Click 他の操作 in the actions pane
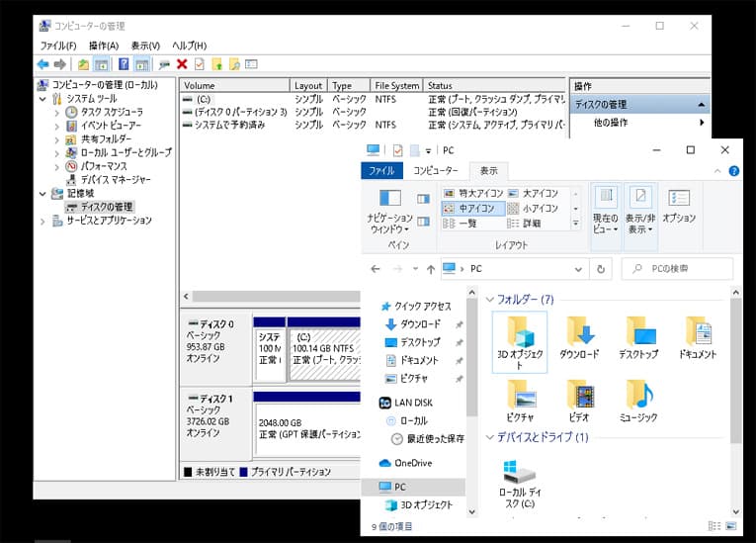The image size is (756, 543). click(611, 123)
